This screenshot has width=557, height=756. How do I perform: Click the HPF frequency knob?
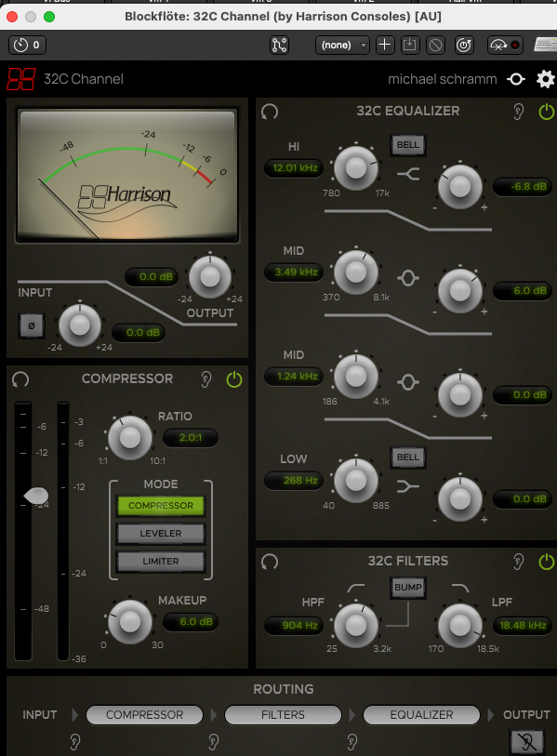tap(356, 625)
